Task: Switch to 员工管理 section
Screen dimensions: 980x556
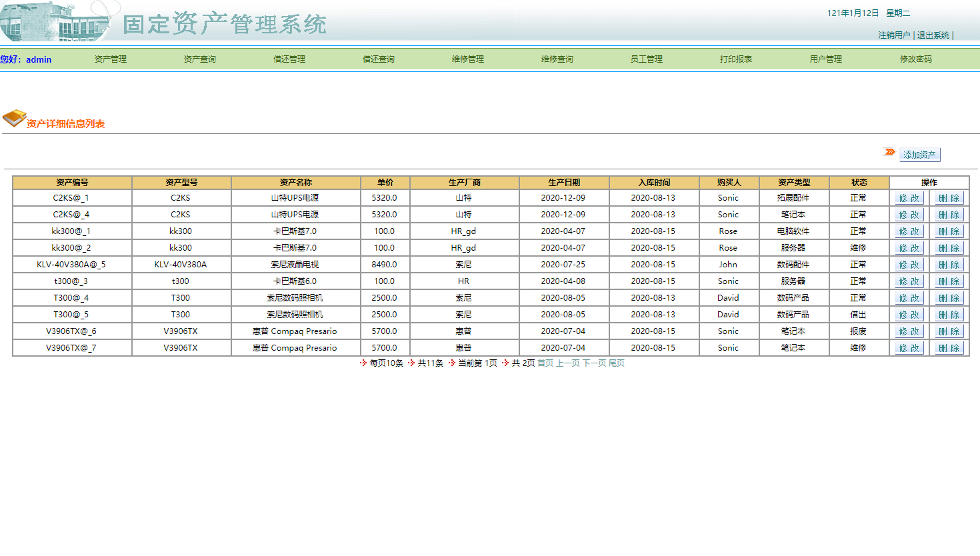Action: point(646,59)
